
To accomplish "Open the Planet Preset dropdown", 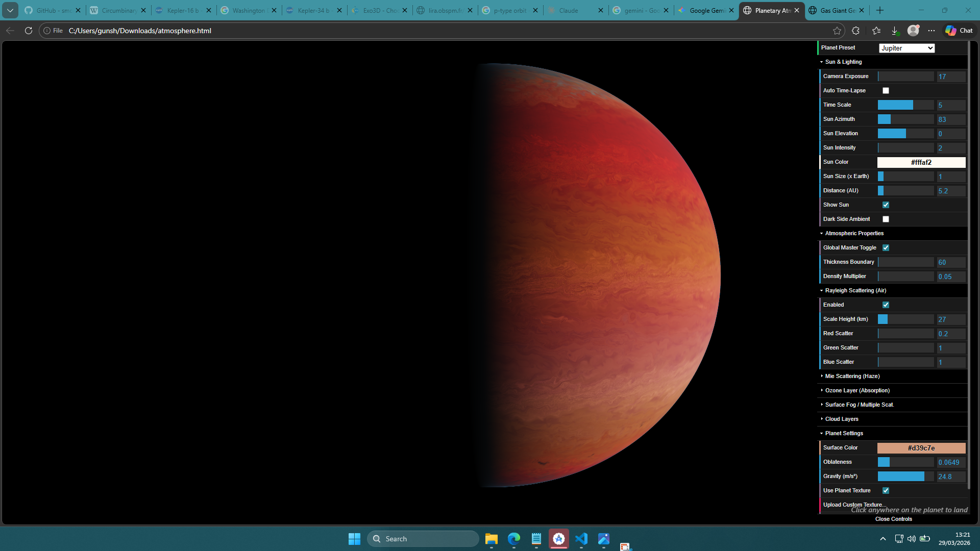I will tap(906, 48).
